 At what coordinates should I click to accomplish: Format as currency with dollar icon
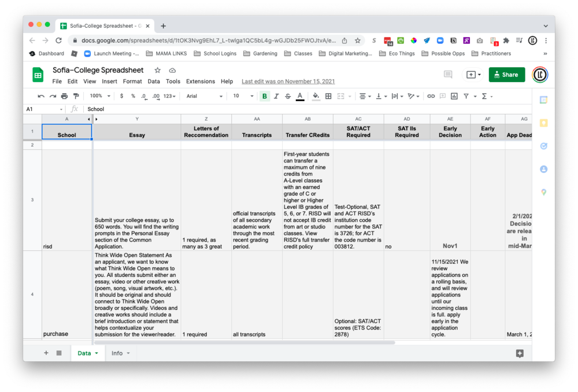(121, 96)
